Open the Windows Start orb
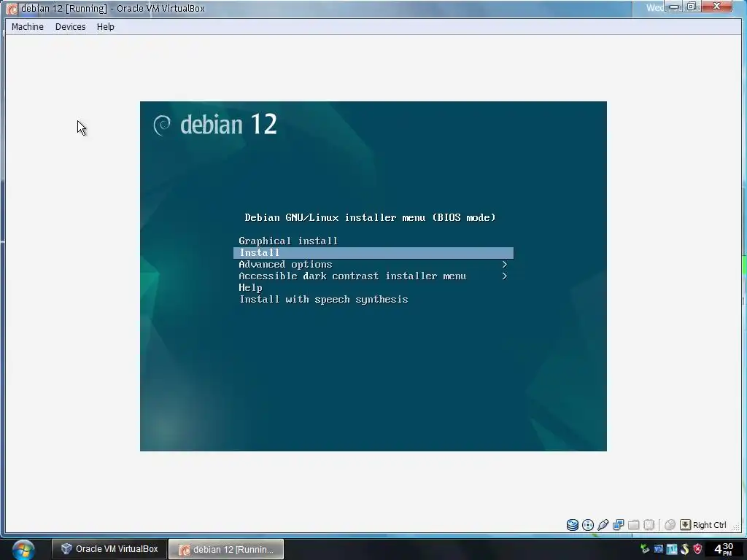Image resolution: width=747 pixels, height=560 pixels. [x=23, y=550]
